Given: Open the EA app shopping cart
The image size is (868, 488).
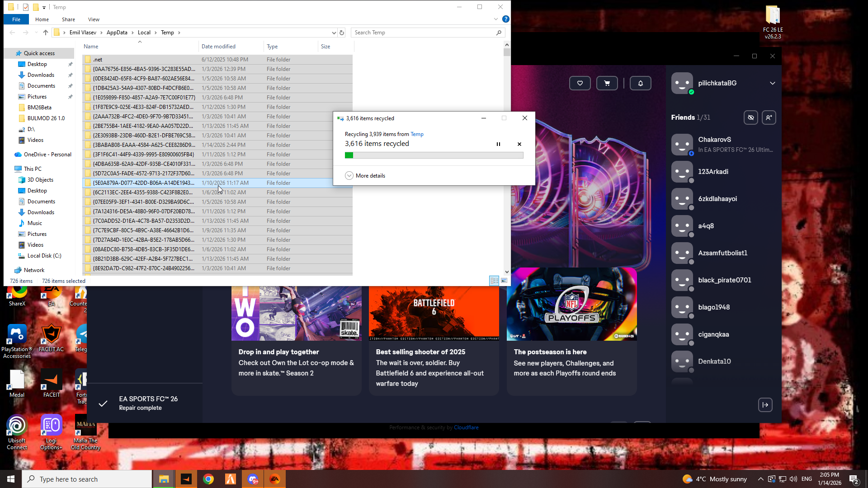Looking at the screenshot, I should coord(607,83).
